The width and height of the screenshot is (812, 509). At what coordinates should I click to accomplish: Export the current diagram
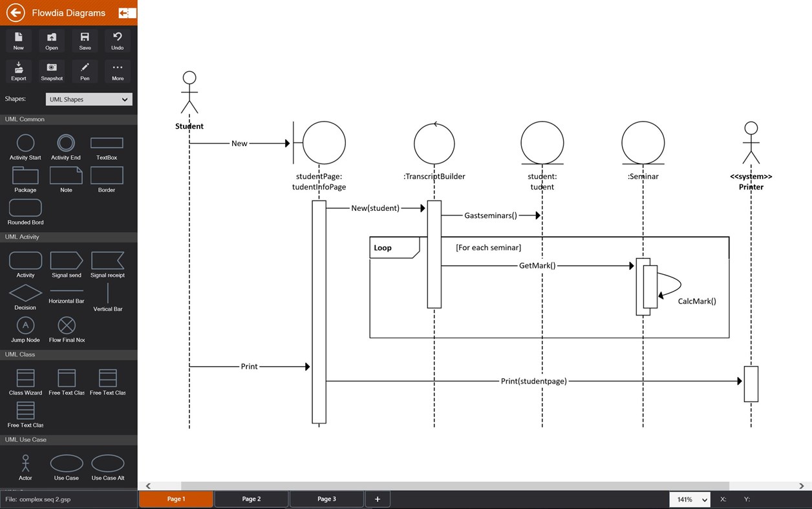(x=18, y=70)
